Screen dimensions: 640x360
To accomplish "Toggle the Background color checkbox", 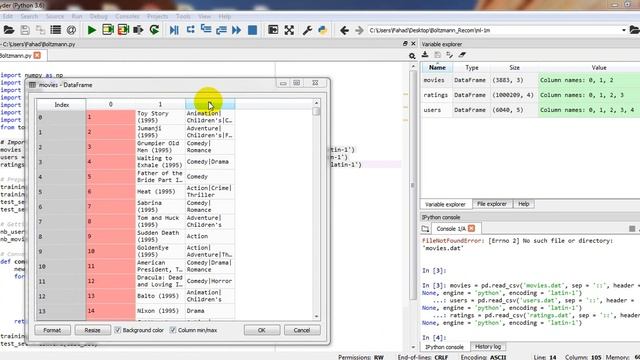I will tap(118, 330).
